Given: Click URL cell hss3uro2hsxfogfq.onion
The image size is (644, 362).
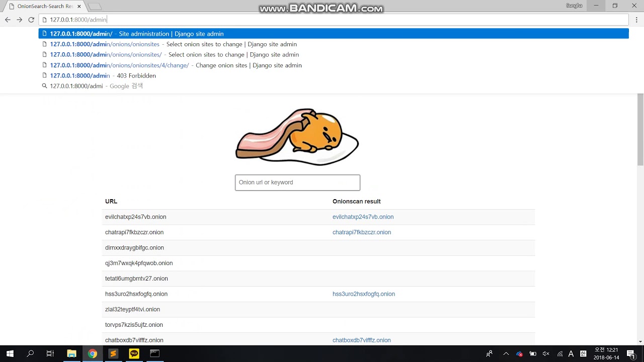Looking at the screenshot, I should [x=136, y=294].
